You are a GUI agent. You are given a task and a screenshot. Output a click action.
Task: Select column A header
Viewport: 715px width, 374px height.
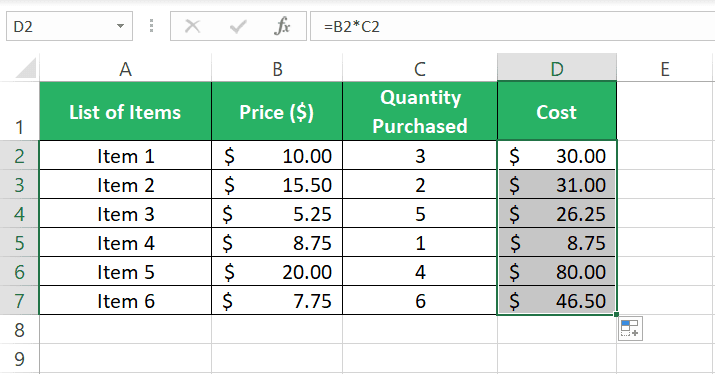pos(125,68)
